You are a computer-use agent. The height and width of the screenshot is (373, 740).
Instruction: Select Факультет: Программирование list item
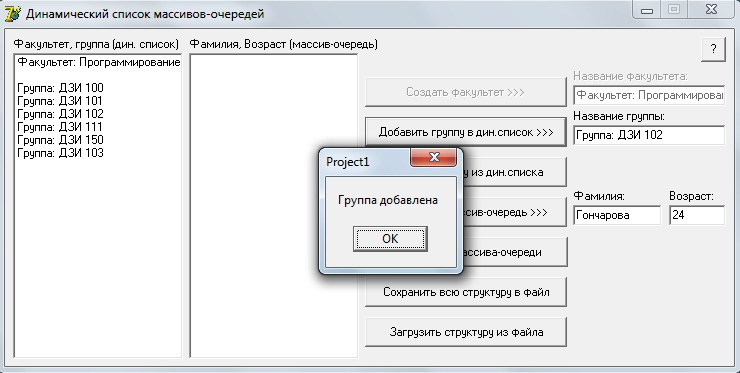99,62
